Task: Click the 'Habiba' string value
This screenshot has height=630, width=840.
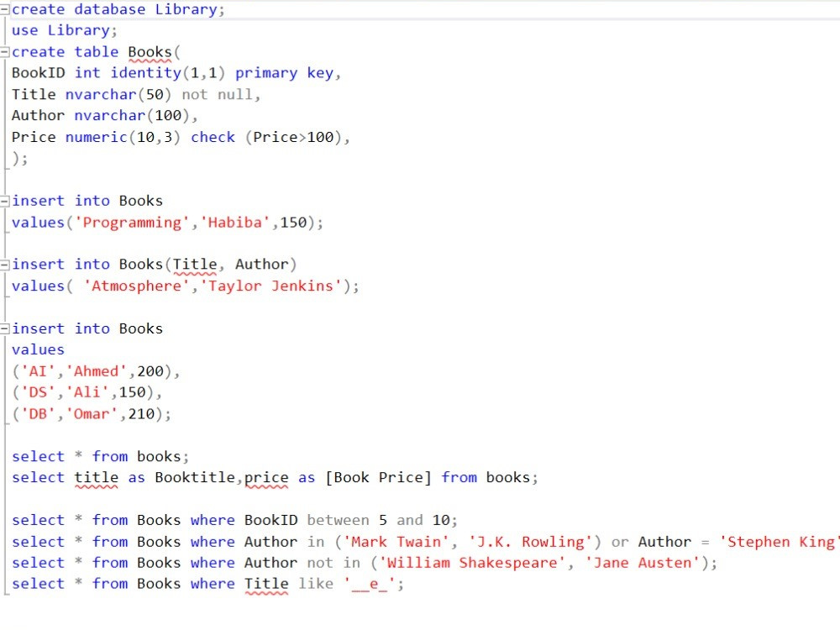Action: [x=234, y=223]
